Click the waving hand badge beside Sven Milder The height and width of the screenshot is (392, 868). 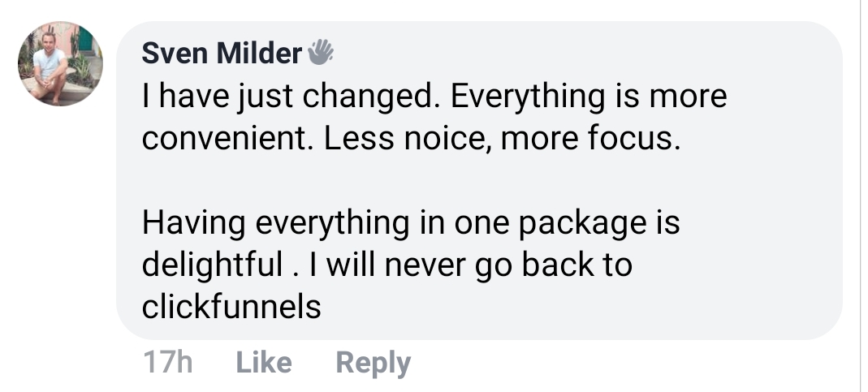pyautogui.click(x=321, y=53)
